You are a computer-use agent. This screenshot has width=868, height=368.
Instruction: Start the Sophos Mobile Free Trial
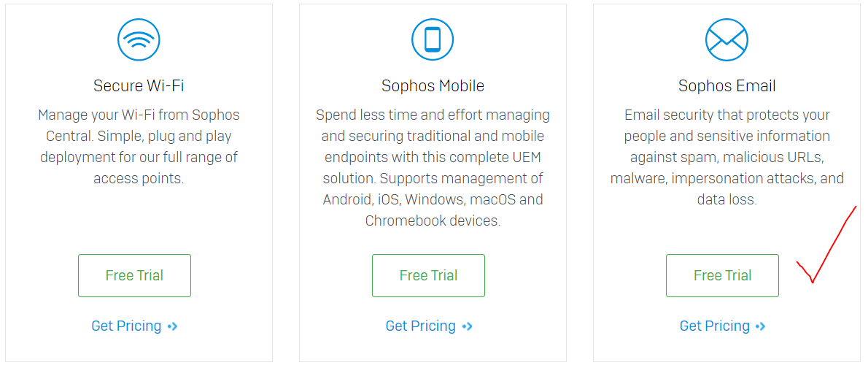428,275
